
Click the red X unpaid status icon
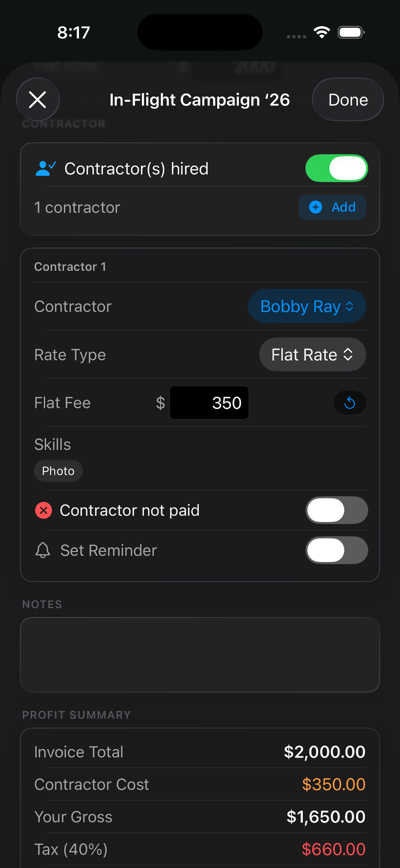(x=43, y=510)
